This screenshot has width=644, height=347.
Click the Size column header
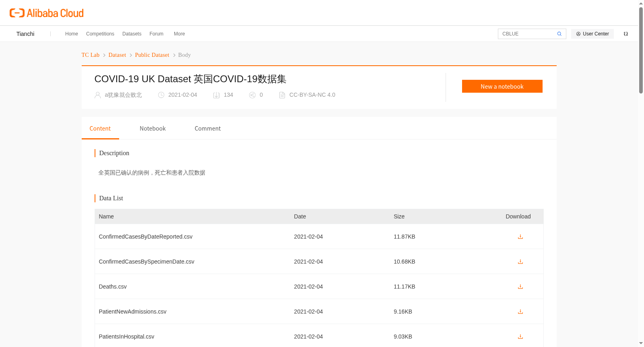point(399,216)
